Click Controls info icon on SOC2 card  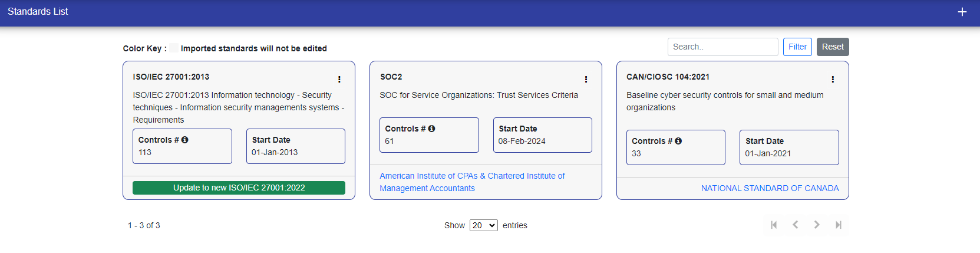(431, 129)
